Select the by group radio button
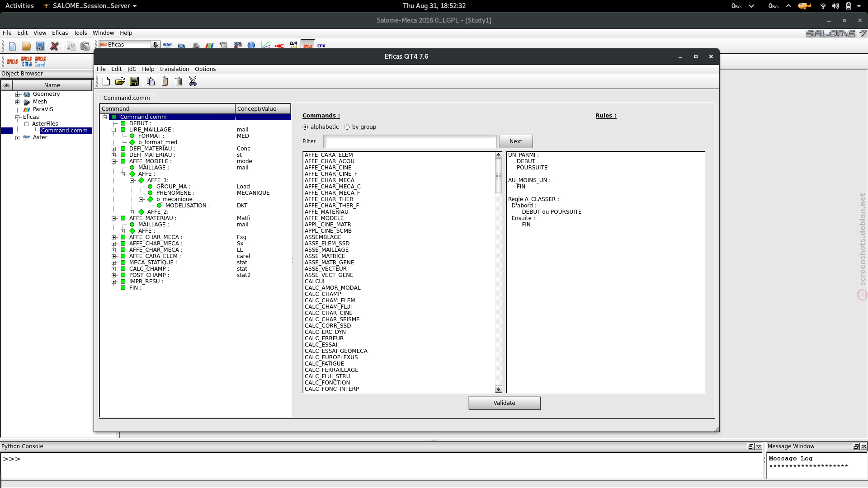The height and width of the screenshot is (488, 868). [x=347, y=127]
